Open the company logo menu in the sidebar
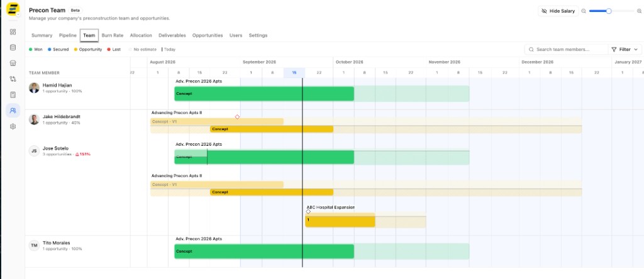 coord(13,9)
